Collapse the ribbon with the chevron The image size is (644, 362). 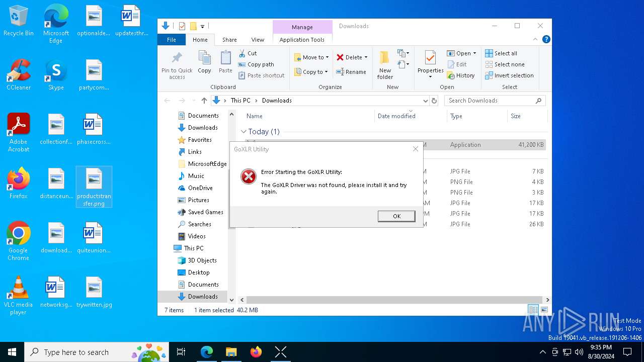tap(535, 39)
